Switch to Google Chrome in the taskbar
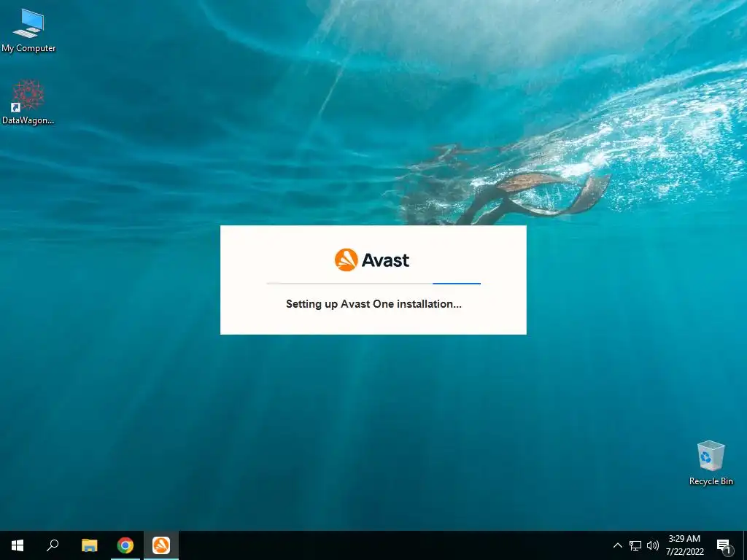This screenshot has height=560, width=747. pos(125,545)
